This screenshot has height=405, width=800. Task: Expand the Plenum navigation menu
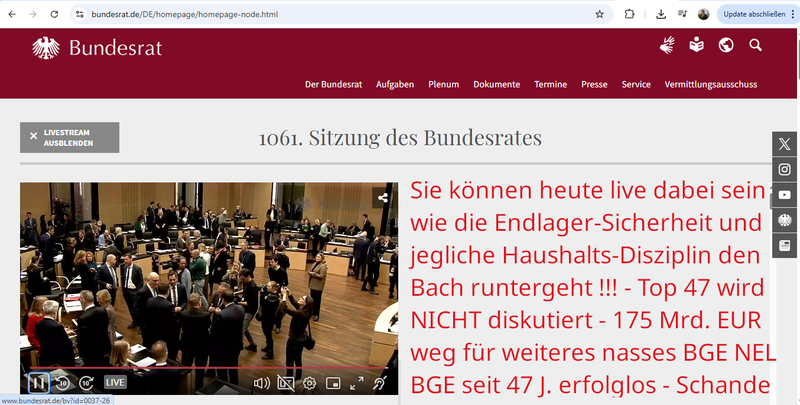pyautogui.click(x=443, y=84)
